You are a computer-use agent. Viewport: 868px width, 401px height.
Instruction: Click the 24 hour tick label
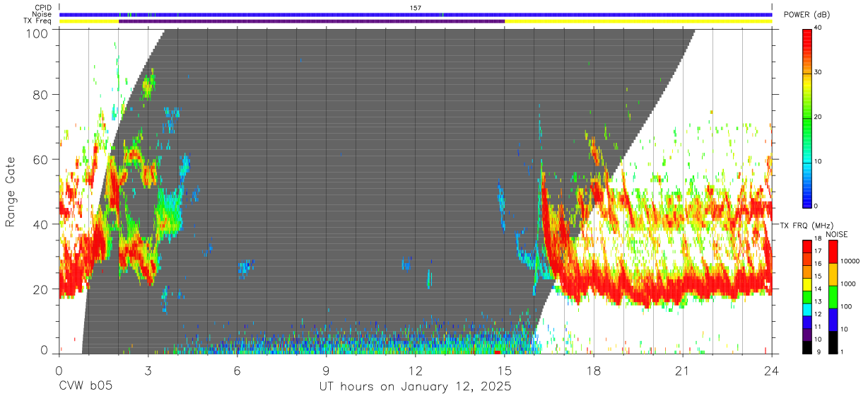point(772,371)
